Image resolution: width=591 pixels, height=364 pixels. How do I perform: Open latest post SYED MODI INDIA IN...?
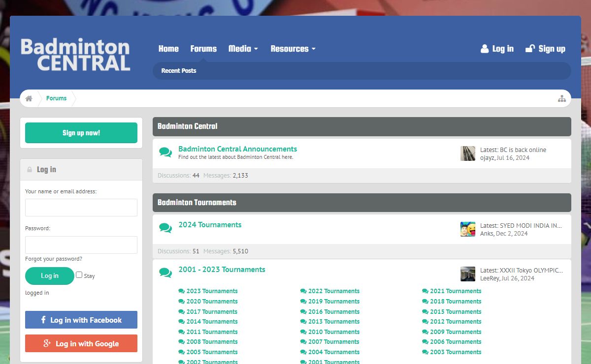[531, 226]
